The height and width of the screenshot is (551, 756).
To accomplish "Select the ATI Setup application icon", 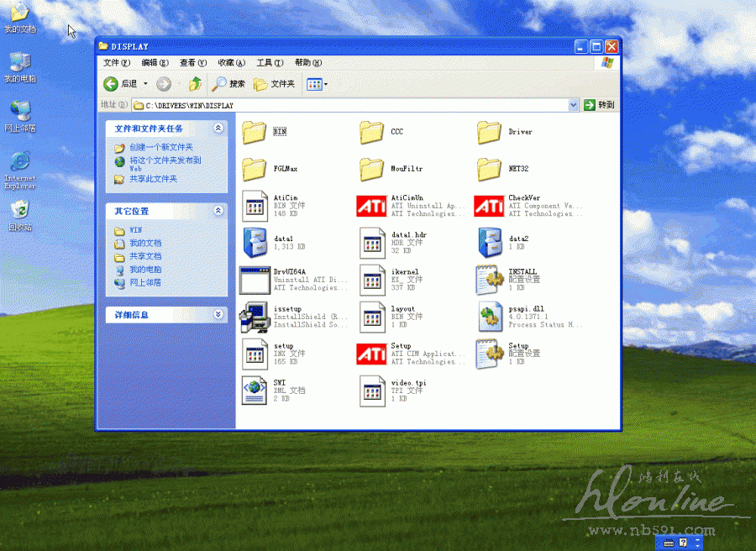I will click(371, 354).
